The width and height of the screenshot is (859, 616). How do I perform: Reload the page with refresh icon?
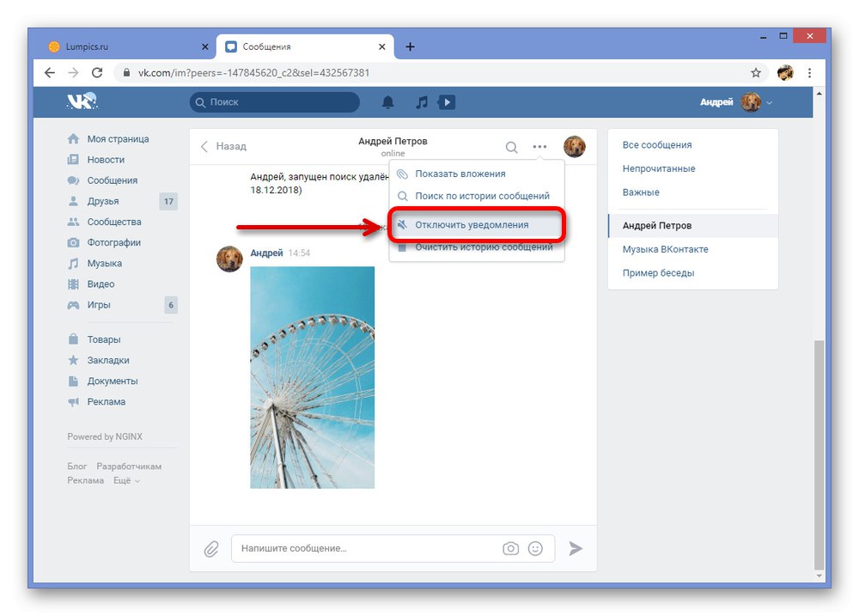click(x=97, y=72)
